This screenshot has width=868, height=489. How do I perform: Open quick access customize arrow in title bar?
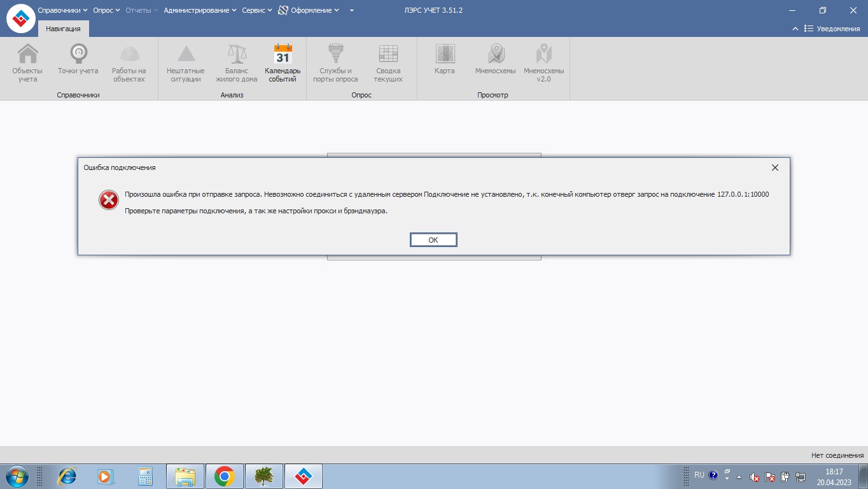(352, 10)
